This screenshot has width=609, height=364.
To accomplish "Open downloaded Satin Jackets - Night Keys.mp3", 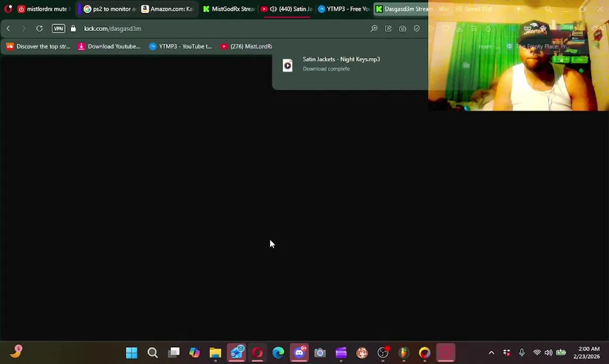I will [x=341, y=59].
